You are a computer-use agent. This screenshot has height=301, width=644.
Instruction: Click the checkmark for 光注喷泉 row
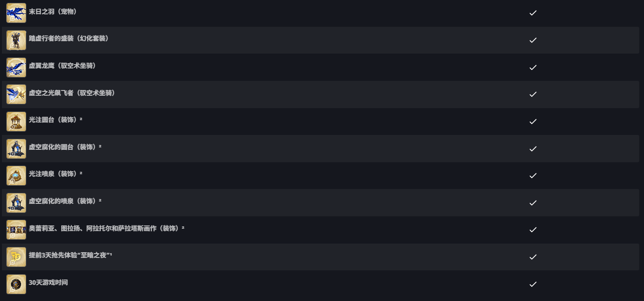coord(533,176)
